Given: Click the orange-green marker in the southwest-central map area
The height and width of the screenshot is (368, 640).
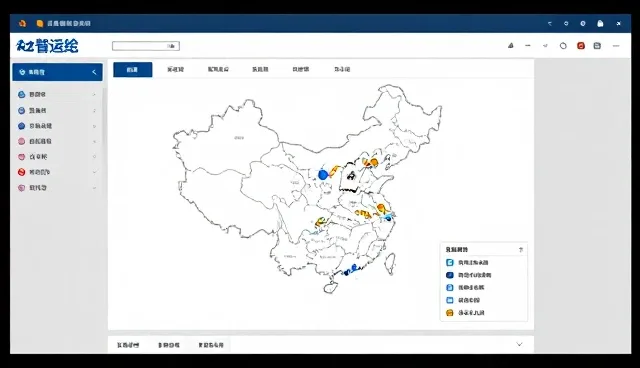Looking at the screenshot, I should coord(321,222).
